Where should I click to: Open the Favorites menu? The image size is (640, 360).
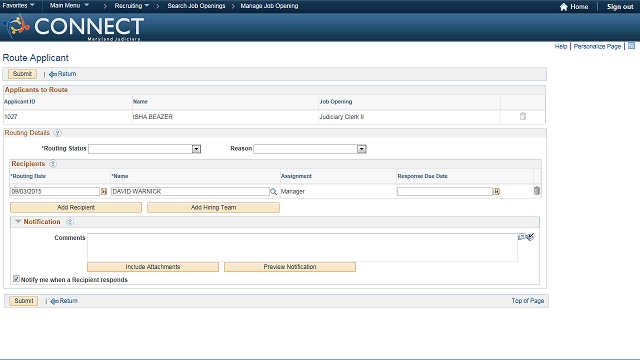click(x=18, y=6)
